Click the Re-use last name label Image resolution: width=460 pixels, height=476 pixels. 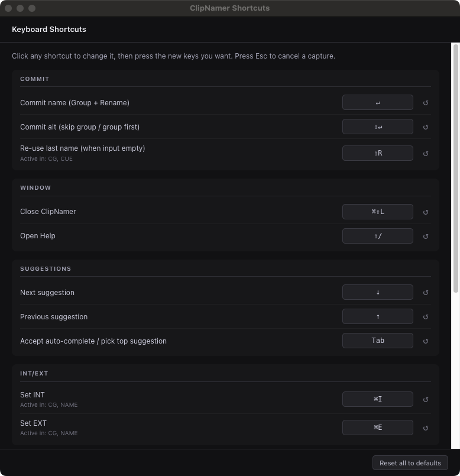tap(83, 148)
